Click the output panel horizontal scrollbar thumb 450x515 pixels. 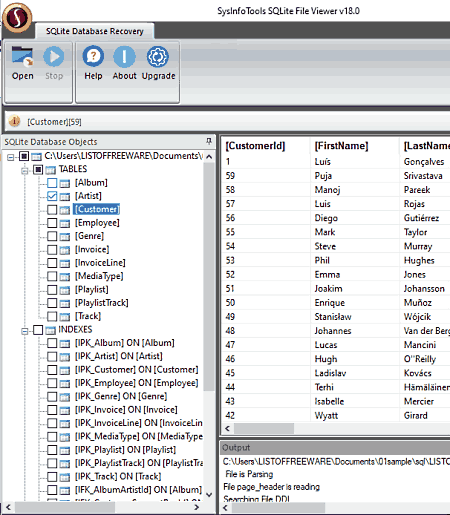point(278,508)
